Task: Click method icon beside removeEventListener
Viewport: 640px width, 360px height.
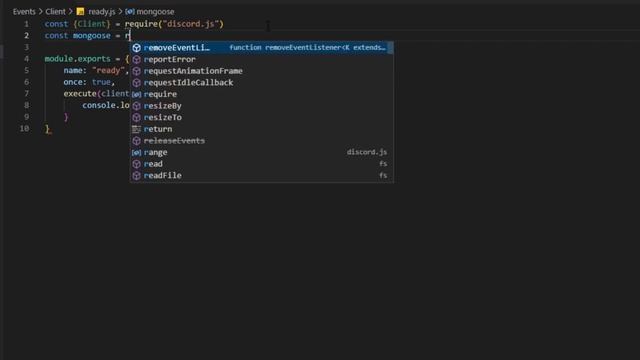Action: click(137, 48)
